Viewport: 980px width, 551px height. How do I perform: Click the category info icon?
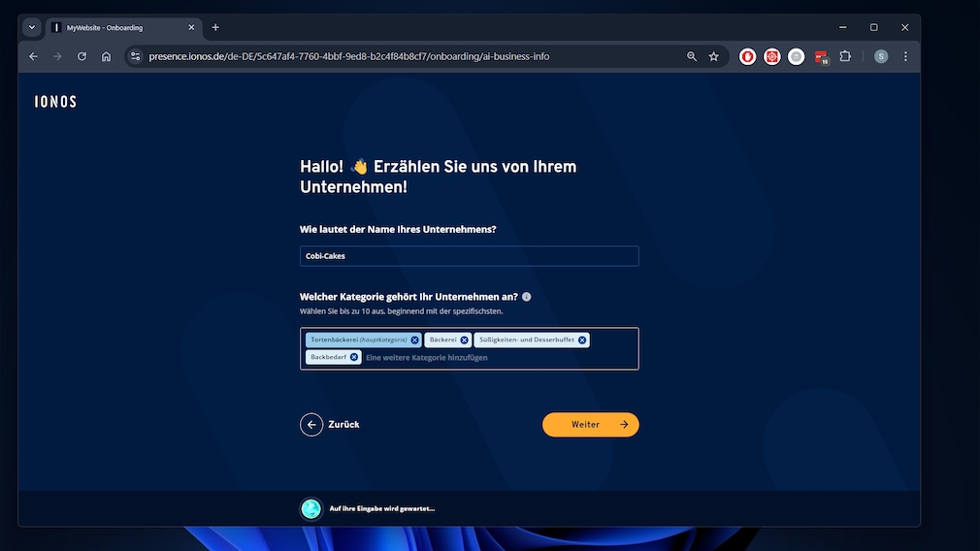pyautogui.click(x=526, y=297)
